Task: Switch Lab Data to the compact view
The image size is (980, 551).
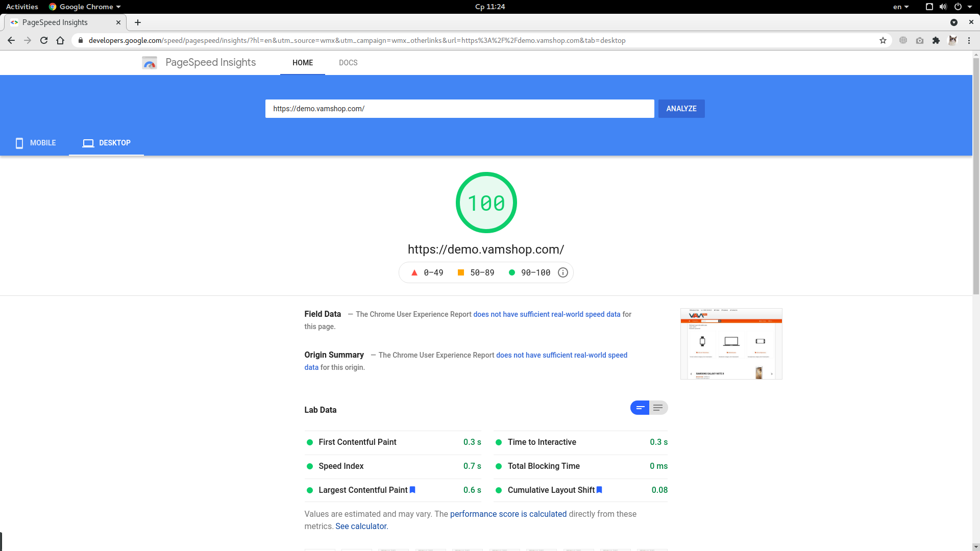Action: (x=640, y=408)
